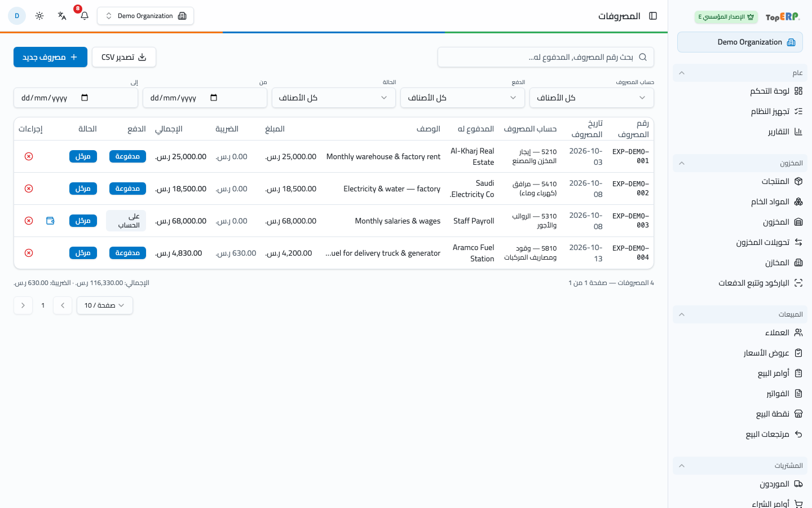
Task: Open لوحة التحكم in the sidebar
Action: tap(740, 91)
